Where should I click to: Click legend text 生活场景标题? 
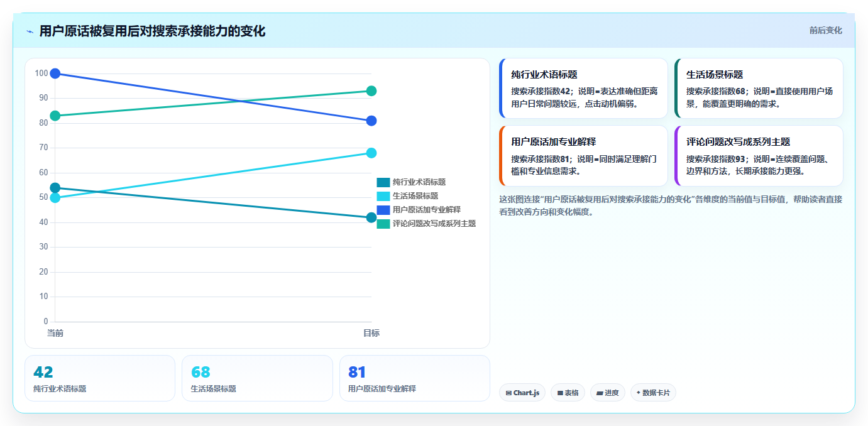pos(415,196)
